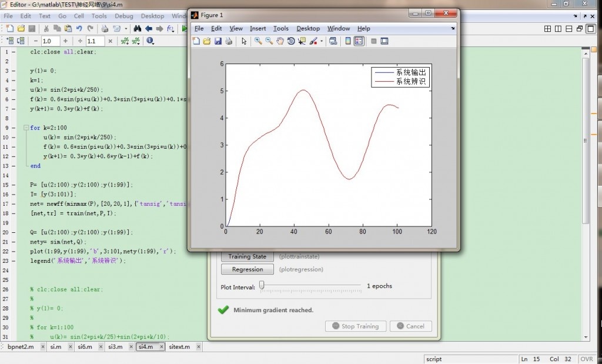The image size is (602, 364).
Task: Multiply value by factor button
Action: (x=110, y=41)
